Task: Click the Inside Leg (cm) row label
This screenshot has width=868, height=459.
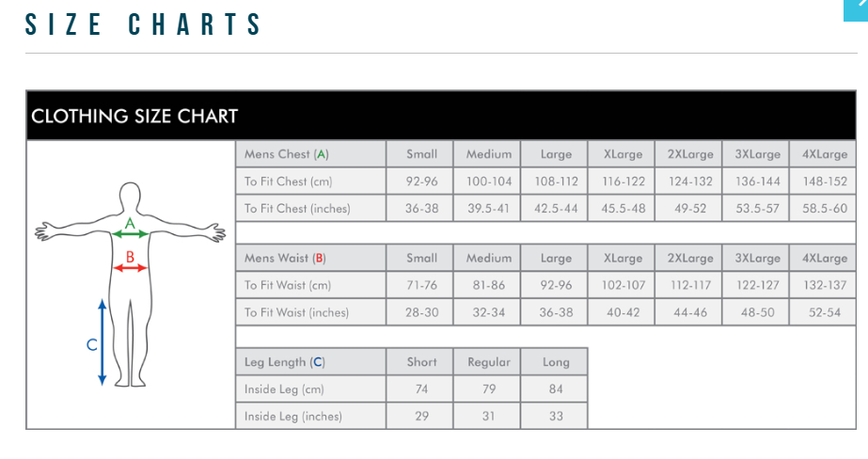Action: pos(284,389)
